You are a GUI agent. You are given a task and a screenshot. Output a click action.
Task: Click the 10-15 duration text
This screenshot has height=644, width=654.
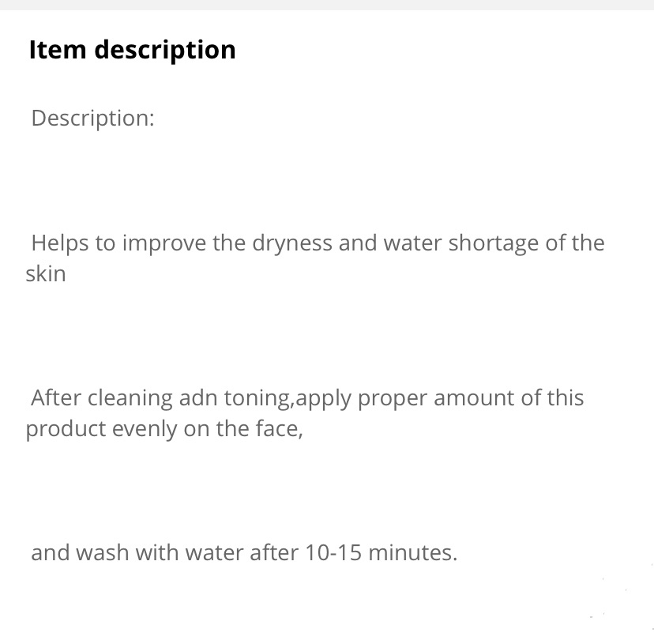[333, 552]
